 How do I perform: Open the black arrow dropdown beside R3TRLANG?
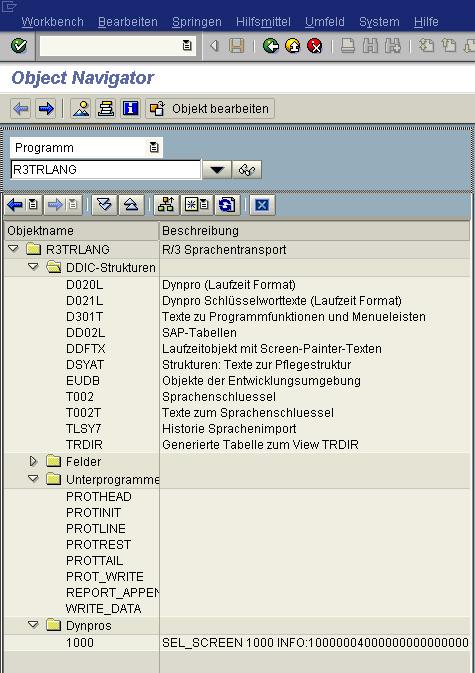click(x=217, y=170)
